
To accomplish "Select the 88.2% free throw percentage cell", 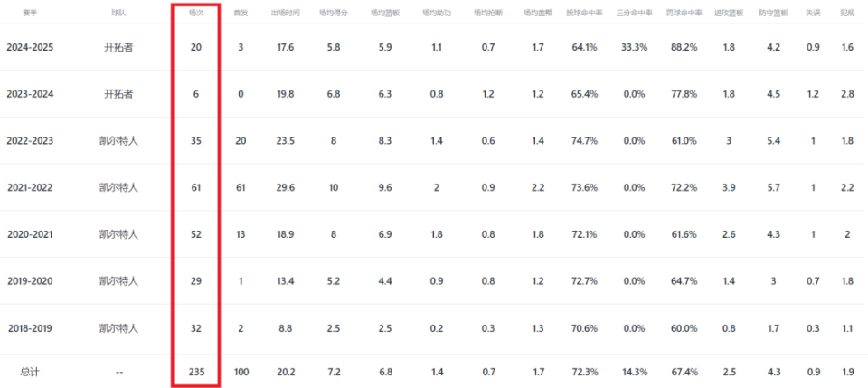I will 684,48.
